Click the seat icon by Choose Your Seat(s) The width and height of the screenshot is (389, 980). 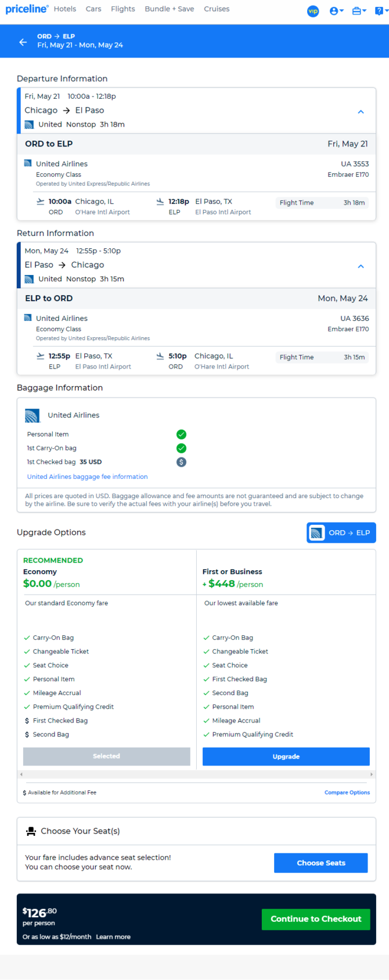31,832
